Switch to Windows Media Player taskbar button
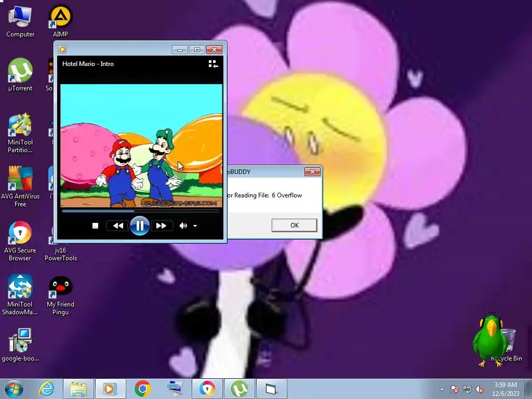This screenshot has height=399, width=532. (111, 389)
